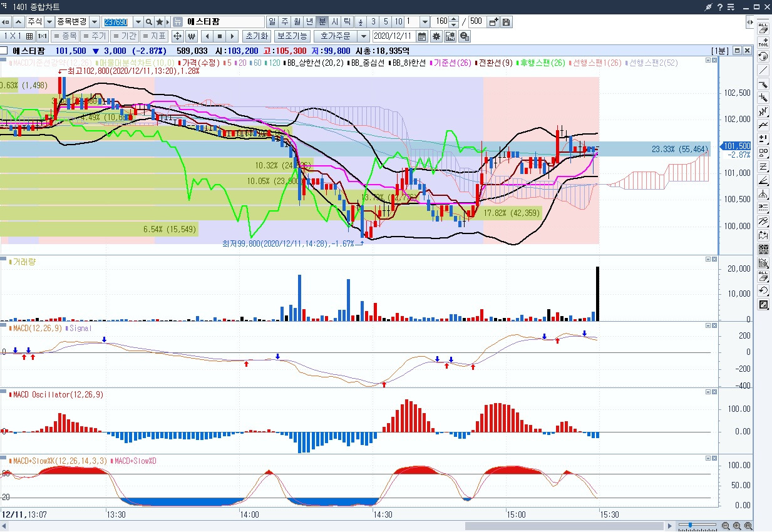Image resolution: width=772 pixels, height=532 pixels.
Task: Click the help question mark in title bar
Action: click(x=720, y=6)
